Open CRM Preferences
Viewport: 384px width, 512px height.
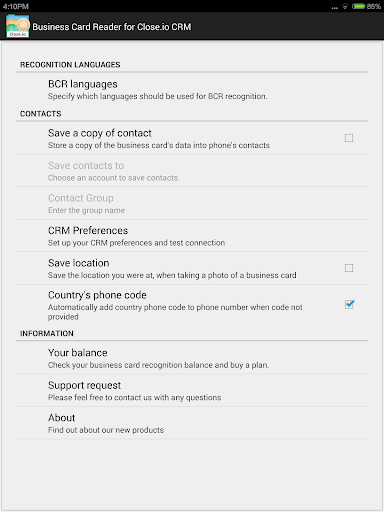point(192,236)
